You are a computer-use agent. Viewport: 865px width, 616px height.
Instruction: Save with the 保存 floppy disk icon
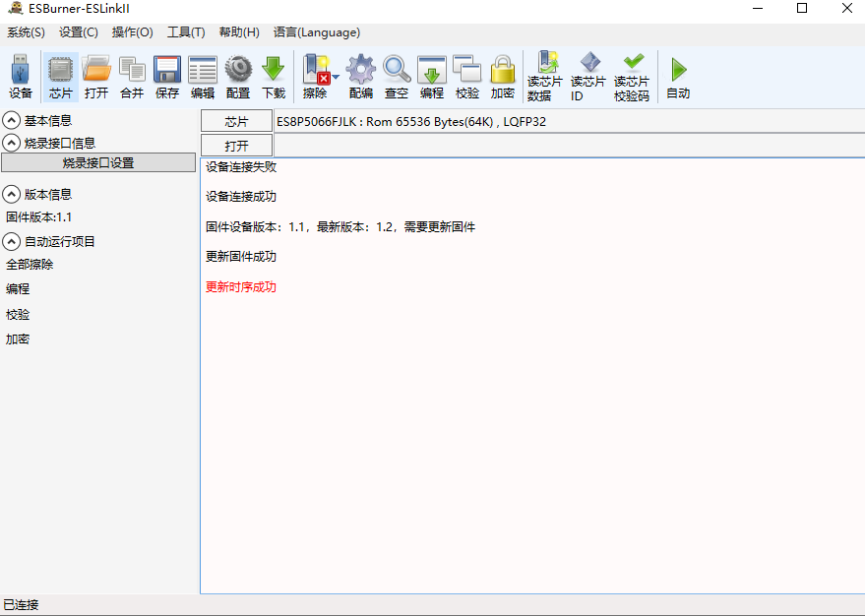point(167,77)
